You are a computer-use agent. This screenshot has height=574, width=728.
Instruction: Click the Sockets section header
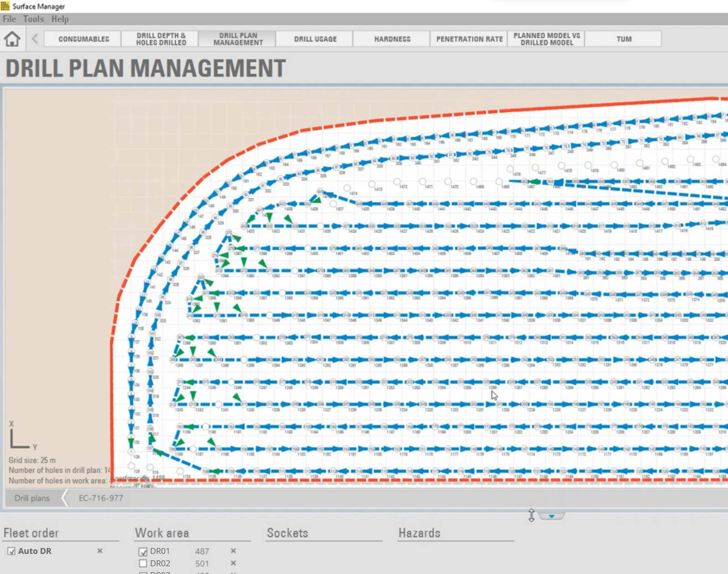pyautogui.click(x=287, y=533)
